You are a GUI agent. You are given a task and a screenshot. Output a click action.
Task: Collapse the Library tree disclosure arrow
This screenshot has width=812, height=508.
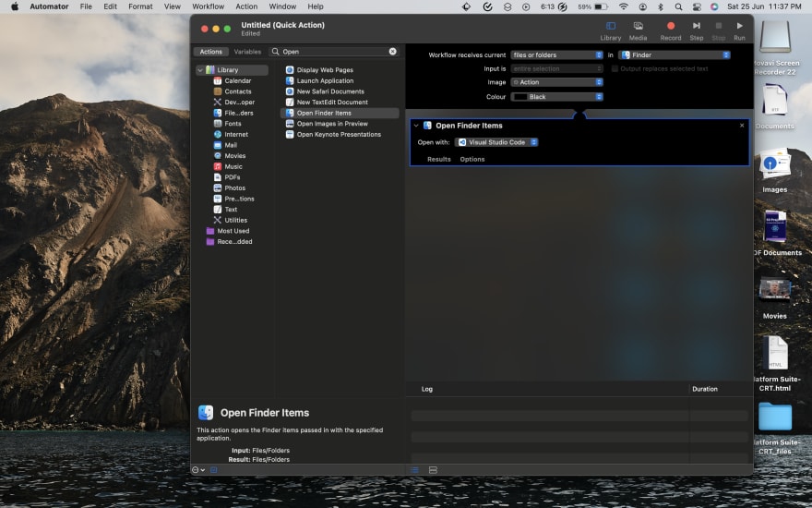point(200,70)
